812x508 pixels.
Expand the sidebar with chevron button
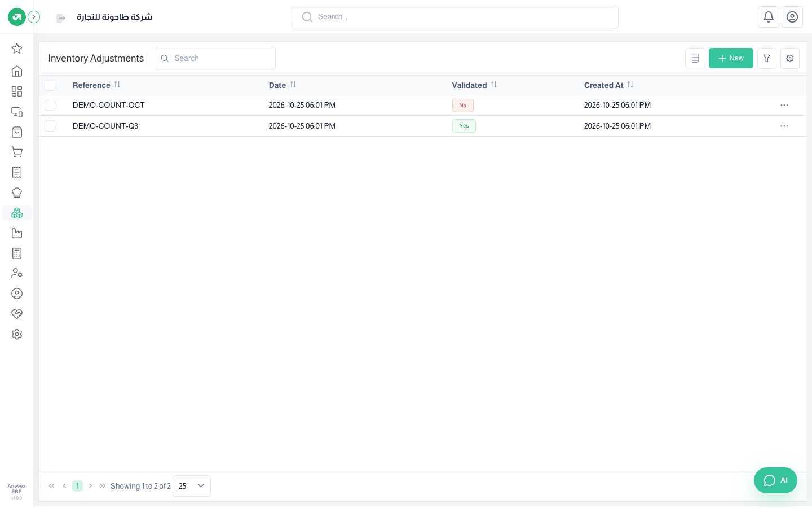pos(34,17)
